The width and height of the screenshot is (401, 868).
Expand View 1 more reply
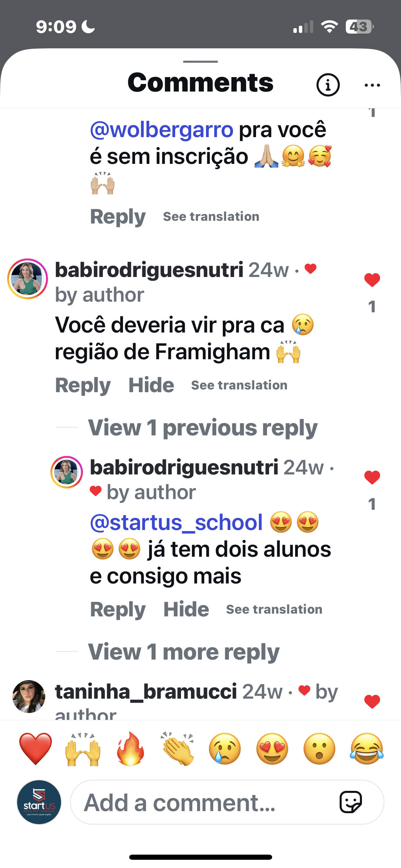point(184,652)
